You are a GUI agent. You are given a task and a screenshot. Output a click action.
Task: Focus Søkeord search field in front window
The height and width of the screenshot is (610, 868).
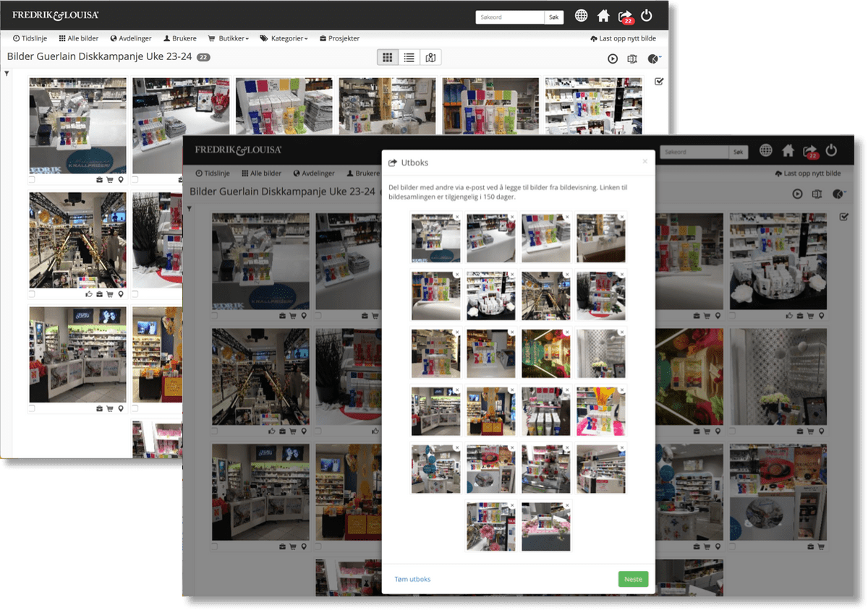pos(695,152)
